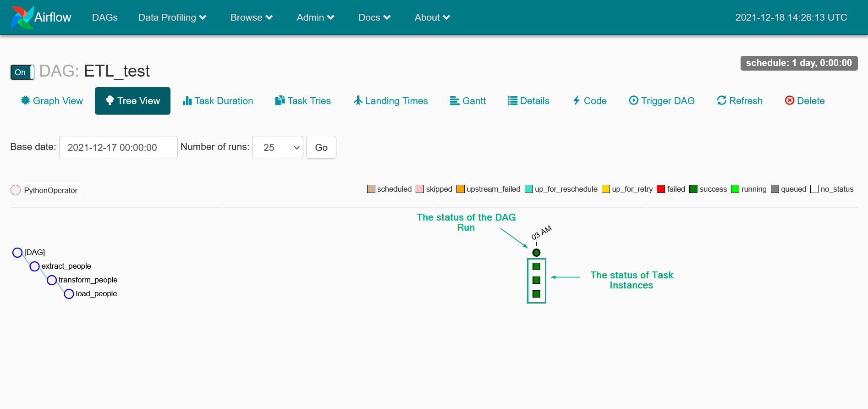Click the green load_people task instance square
The image size is (868, 409).
coord(536,294)
